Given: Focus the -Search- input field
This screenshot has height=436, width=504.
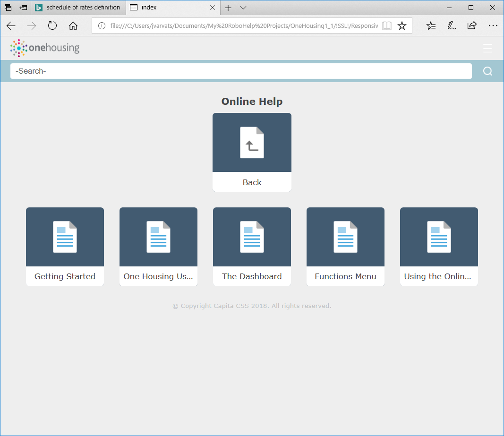Looking at the screenshot, I should coord(241,71).
